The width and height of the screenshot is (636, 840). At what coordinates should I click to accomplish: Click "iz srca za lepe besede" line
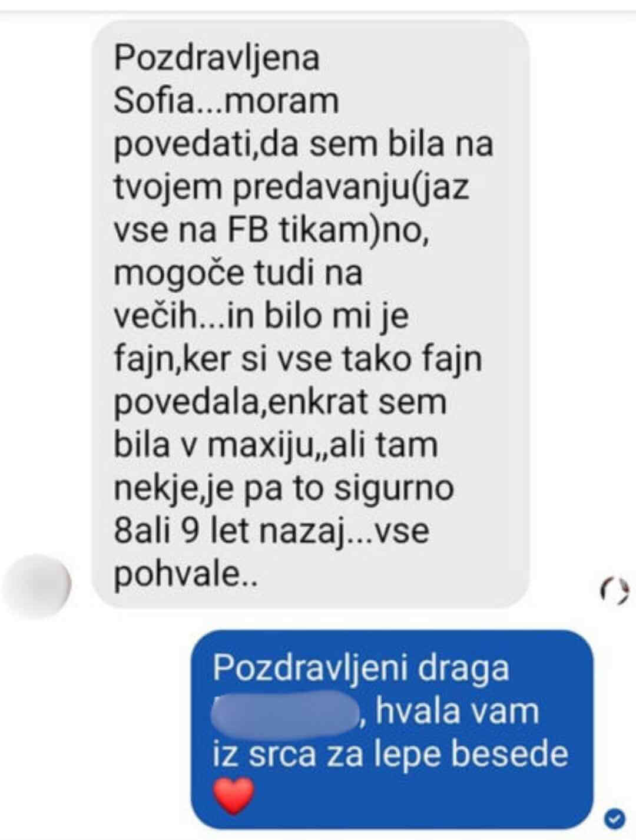point(390,754)
